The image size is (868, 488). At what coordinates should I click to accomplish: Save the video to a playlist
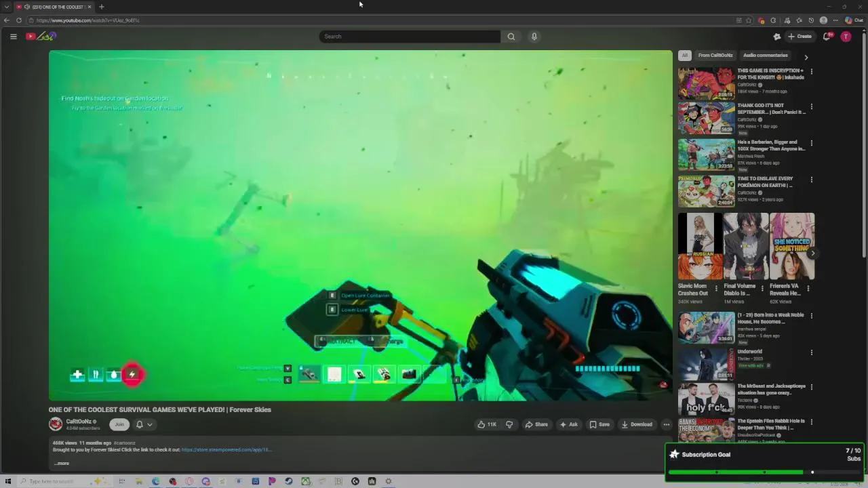pyautogui.click(x=599, y=424)
